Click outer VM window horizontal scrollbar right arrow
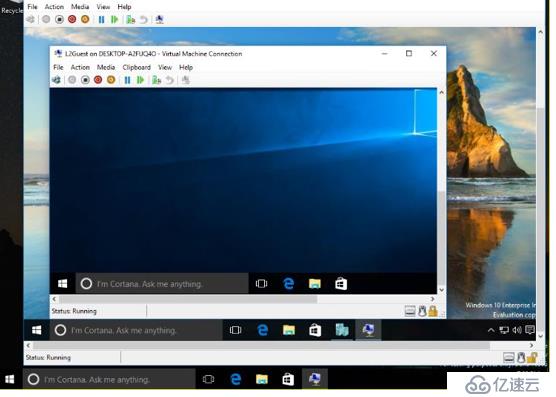 [x=531, y=345]
